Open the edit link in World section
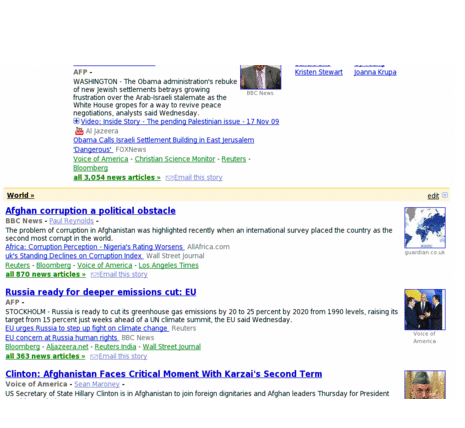 point(433,196)
